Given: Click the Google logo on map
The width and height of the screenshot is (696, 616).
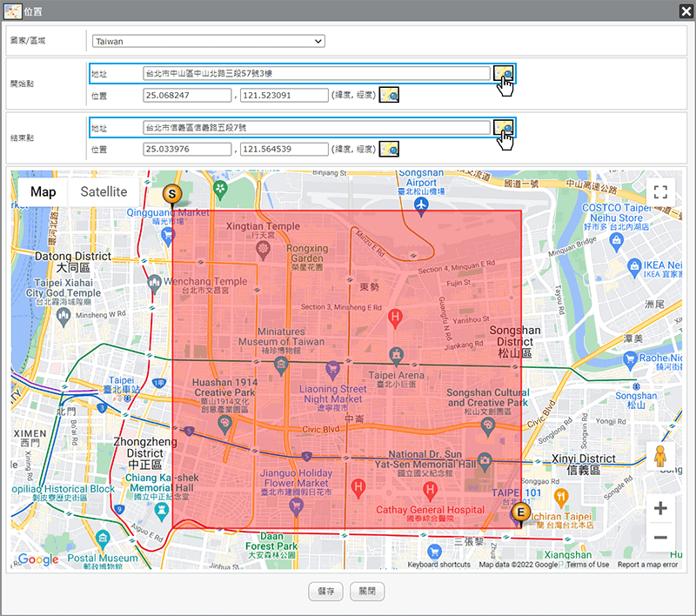Looking at the screenshot, I should (38, 559).
